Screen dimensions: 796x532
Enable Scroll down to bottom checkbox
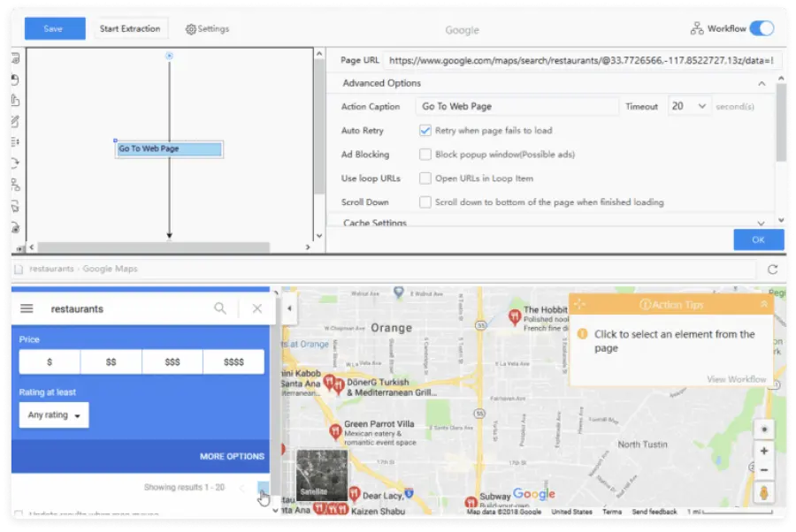point(425,201)
